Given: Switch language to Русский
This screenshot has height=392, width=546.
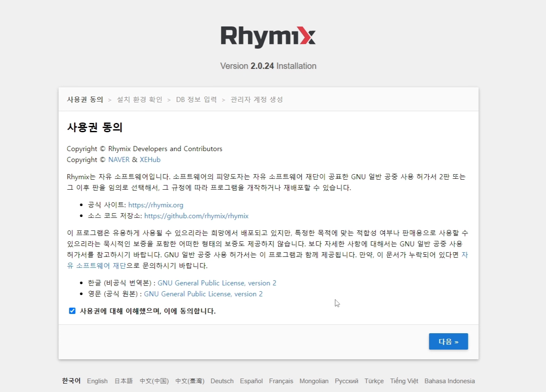Looking at the screenshot, I should (x=346, y=381).
